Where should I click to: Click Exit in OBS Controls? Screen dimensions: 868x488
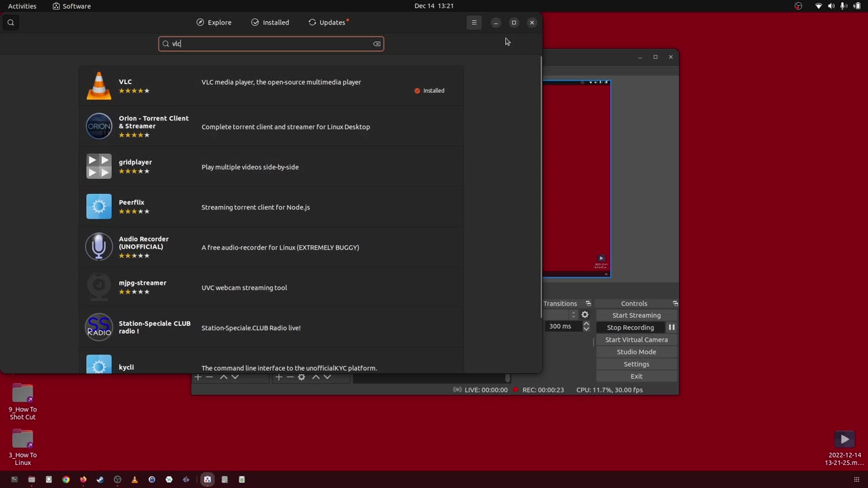[636, 376]
